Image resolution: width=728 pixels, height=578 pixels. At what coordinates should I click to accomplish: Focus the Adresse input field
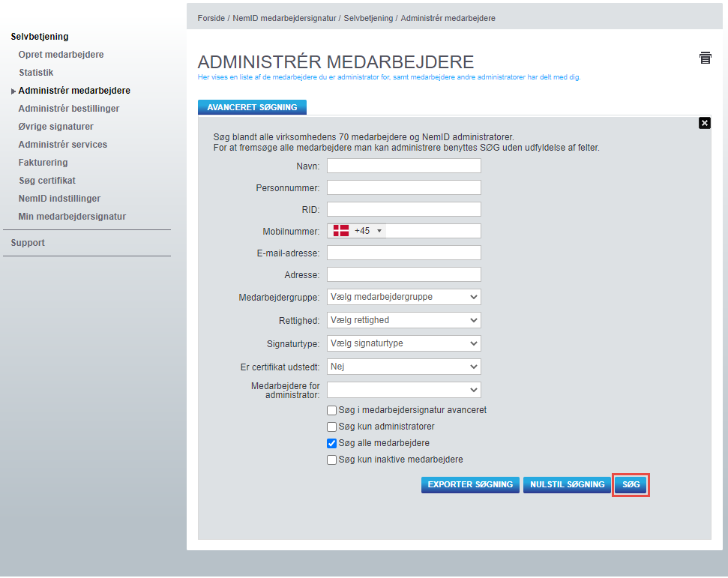(x=403, y=274)
